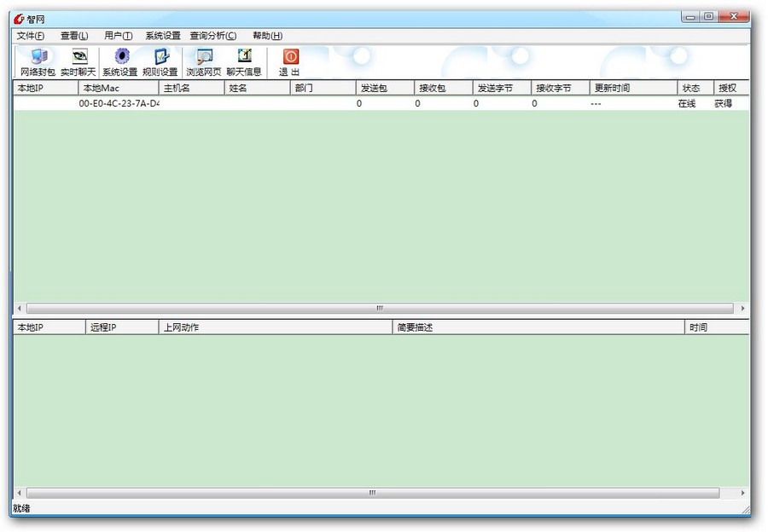The height and width of the screenshot is (532, 768).
Task: Click right arrow of upper horizontal scrollbar
Action: [x=743, y=309]
